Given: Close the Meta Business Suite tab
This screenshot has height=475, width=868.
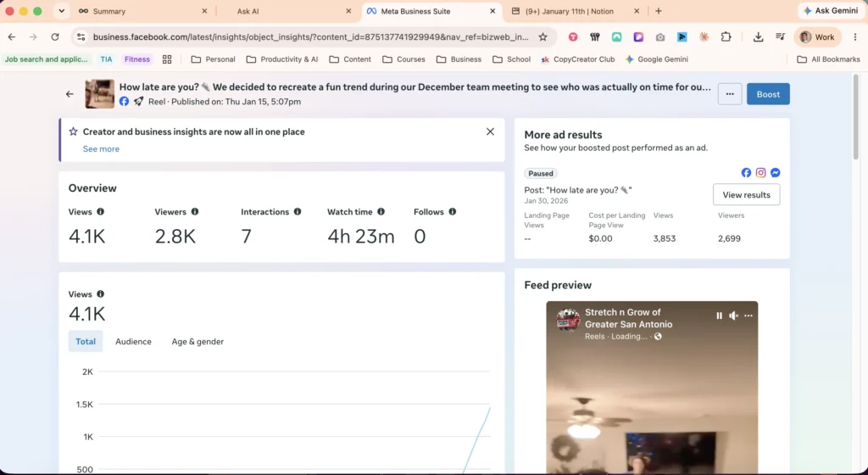Looking at the screenshot, I should point(492,11).
